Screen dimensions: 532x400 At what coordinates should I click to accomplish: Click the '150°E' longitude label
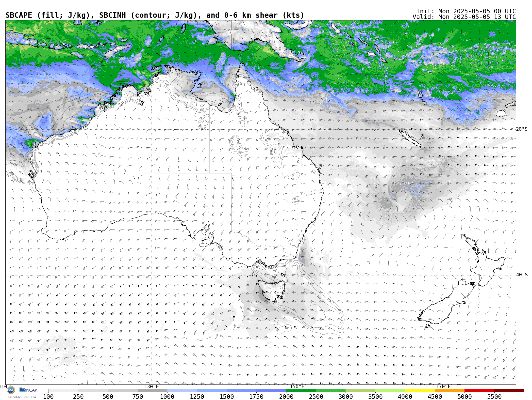(x=297, y=387)
